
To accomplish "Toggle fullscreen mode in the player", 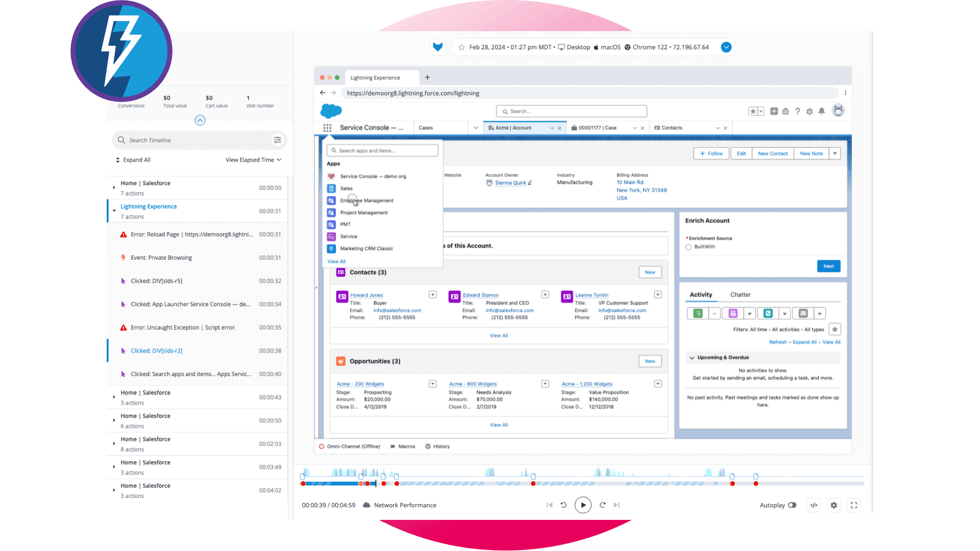I will (854, 505).
